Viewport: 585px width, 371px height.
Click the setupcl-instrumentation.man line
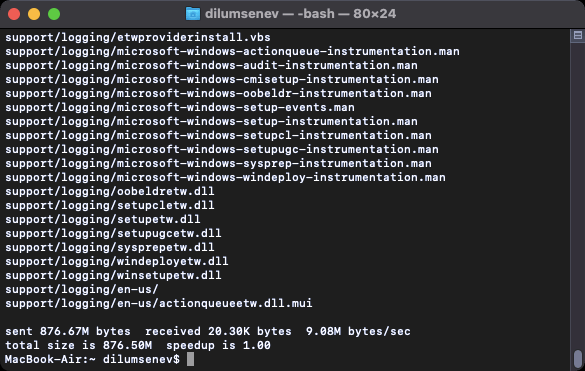(x=218, y=135)
